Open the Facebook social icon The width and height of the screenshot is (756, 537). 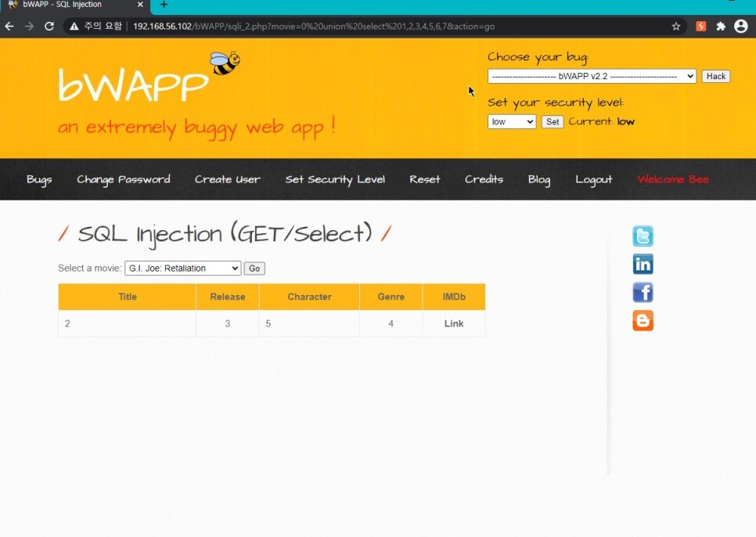(643, 292)
